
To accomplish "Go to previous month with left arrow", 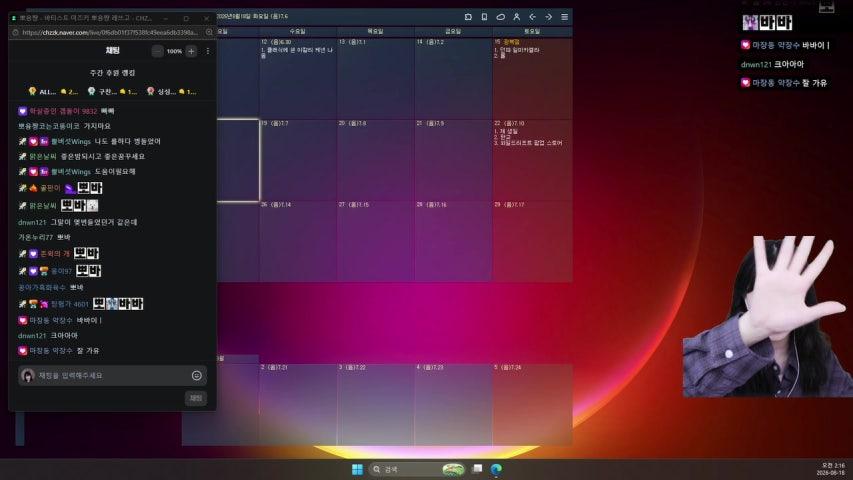I will coord(533,17).
